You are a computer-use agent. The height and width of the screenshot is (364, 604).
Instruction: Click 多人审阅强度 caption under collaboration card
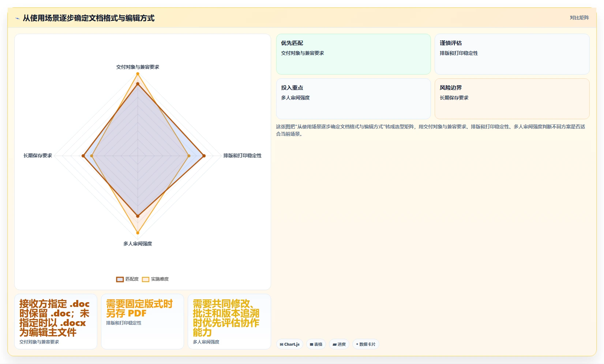(206, 342)
